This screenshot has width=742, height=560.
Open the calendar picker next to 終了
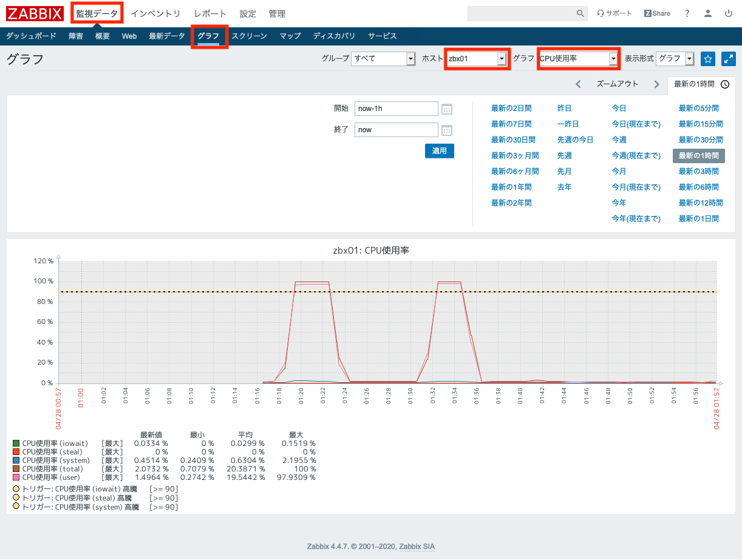[x=447, y=130]
